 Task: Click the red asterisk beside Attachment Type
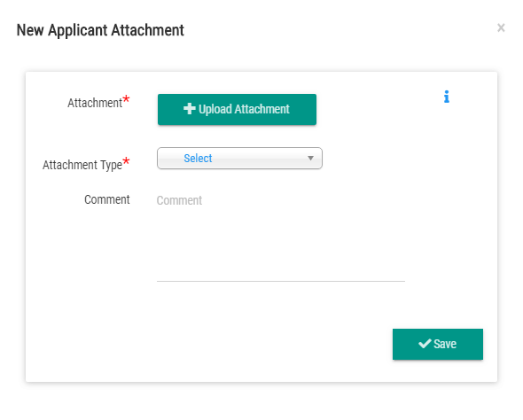(x=126, y=161)
